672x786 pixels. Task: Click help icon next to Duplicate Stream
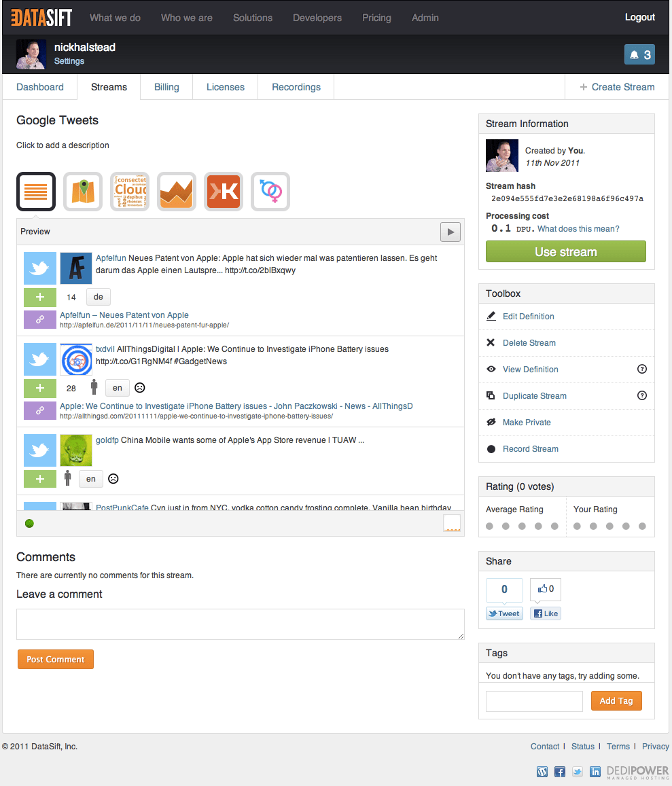(x=642, y=395)
